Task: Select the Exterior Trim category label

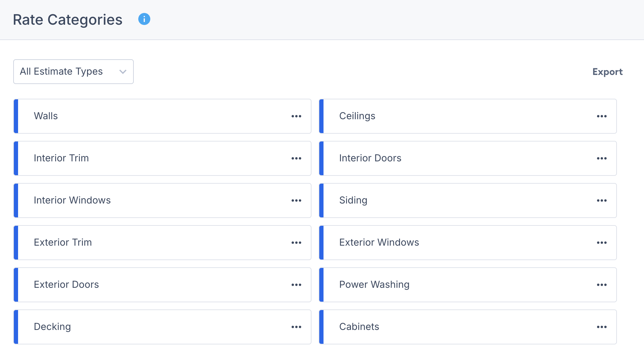Action: (x=63, y=242)
